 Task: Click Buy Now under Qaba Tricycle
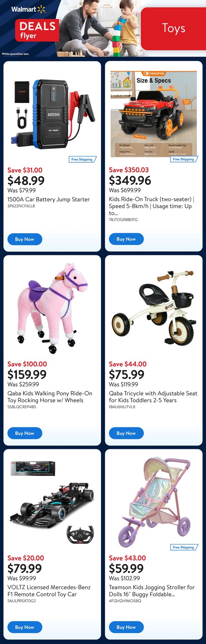click(126, 433)
